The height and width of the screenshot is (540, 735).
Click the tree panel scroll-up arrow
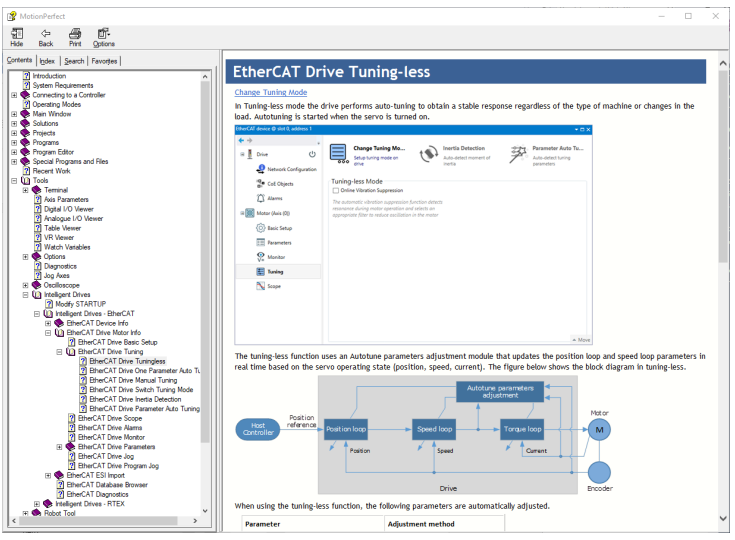[x=205, y=76]
